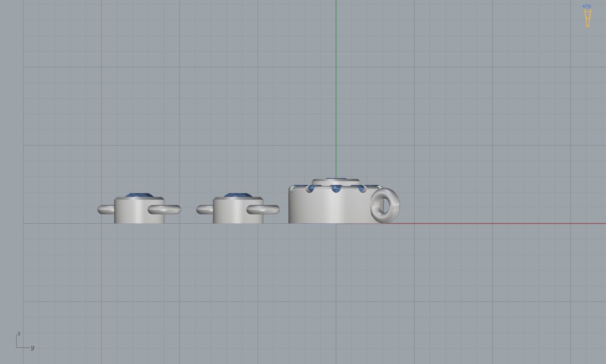
Task: Select the raised top plate of the large pendant
Action: pyautogui.click(x=336, y=182)
